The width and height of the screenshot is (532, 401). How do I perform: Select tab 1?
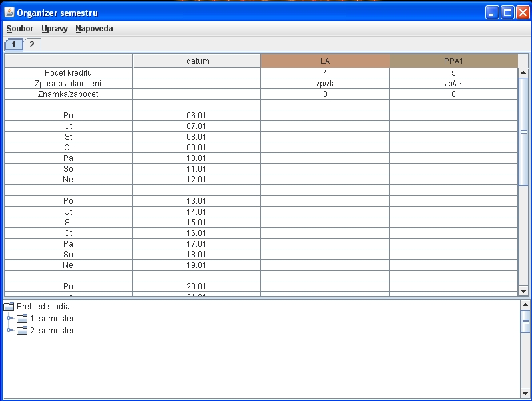pos(13,45)
